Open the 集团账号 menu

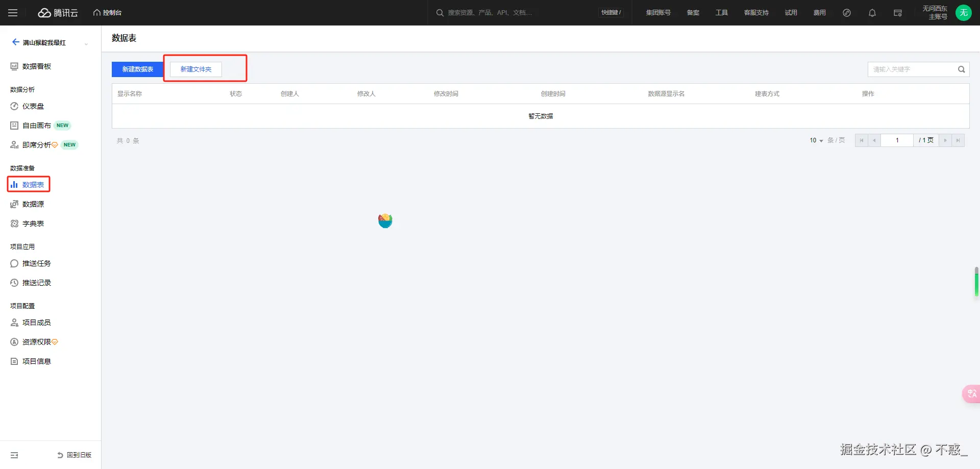click(x=658, y=13)
